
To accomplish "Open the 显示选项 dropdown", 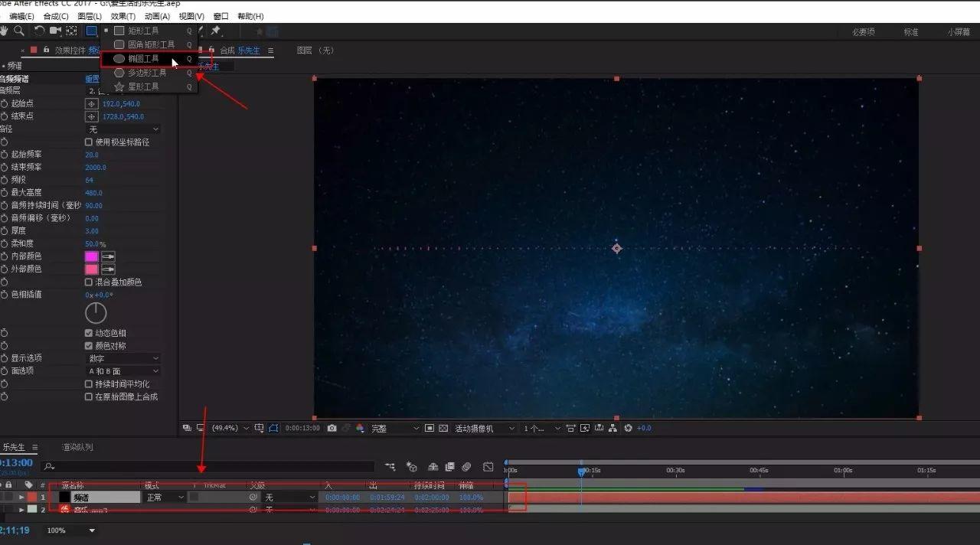I will click(123, 358).
